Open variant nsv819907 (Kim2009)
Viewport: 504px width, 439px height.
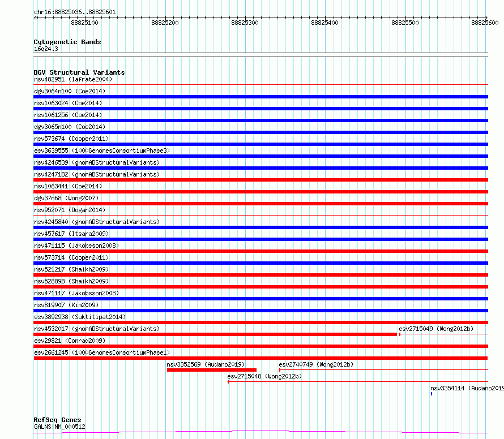click(x=66, y=305)
